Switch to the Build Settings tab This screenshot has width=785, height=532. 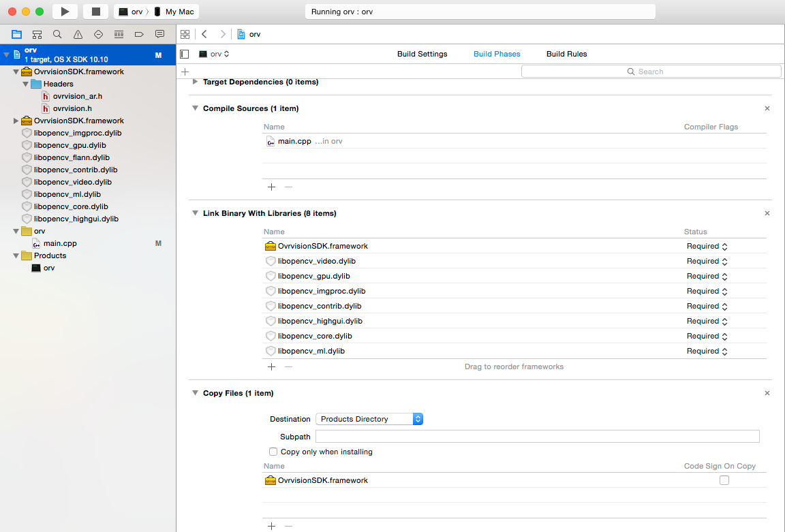pos(422,54)
